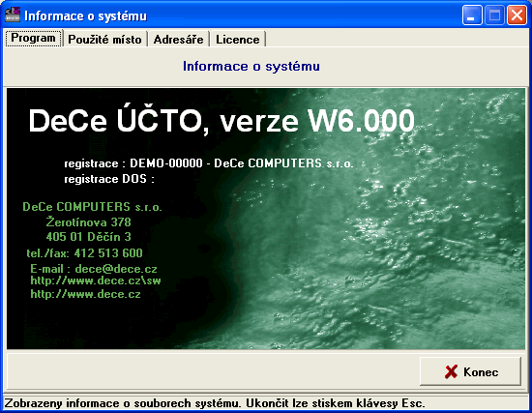Click the blue Informace o systému header

(x=251, y=66)
